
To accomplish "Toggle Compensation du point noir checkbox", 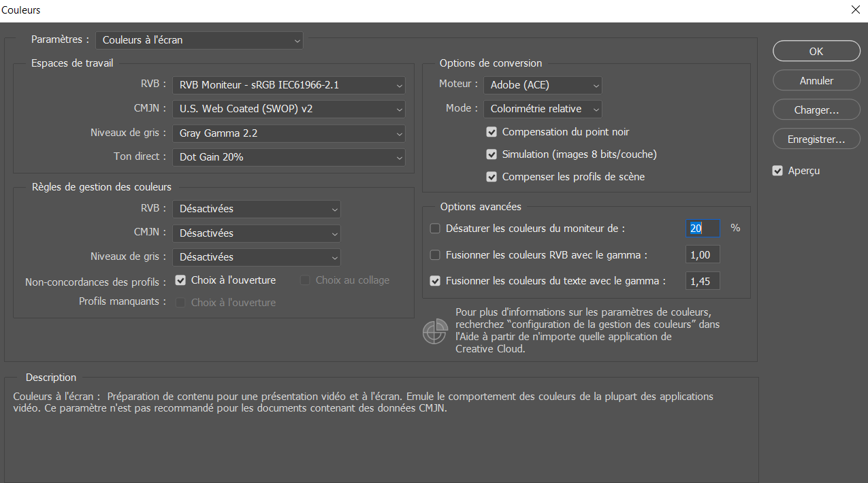I will (x=492, y=132).
